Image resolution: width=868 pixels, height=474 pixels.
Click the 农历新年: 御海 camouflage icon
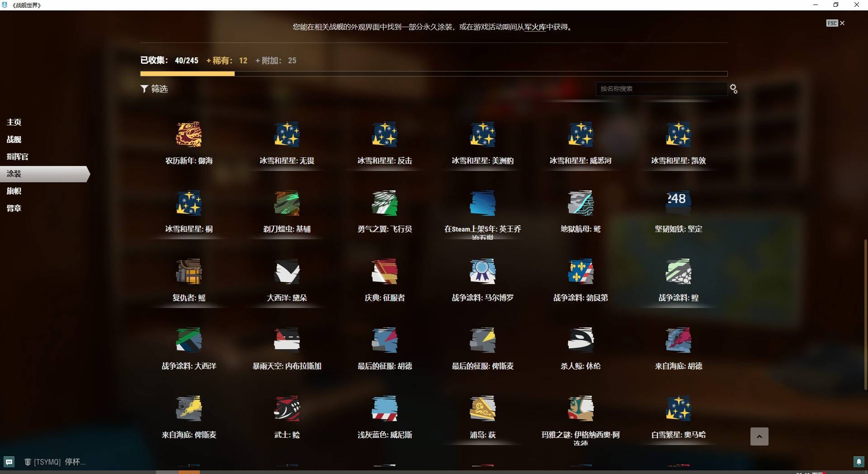tap(189, 134)
